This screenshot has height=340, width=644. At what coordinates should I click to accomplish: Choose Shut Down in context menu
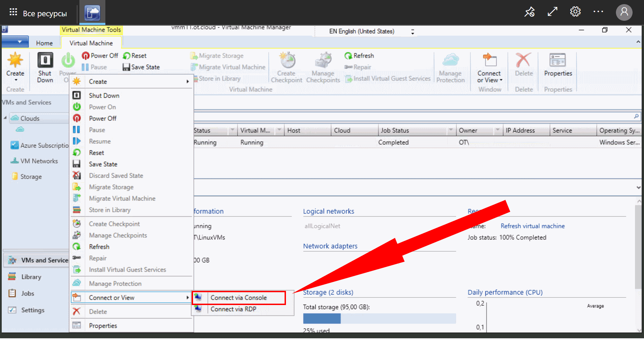(104, 96)
